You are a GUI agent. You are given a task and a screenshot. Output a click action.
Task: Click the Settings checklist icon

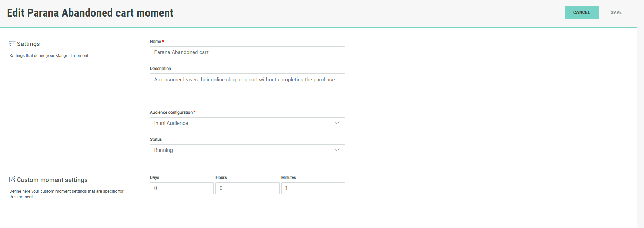pyautogui.click(x=12, y=44)
